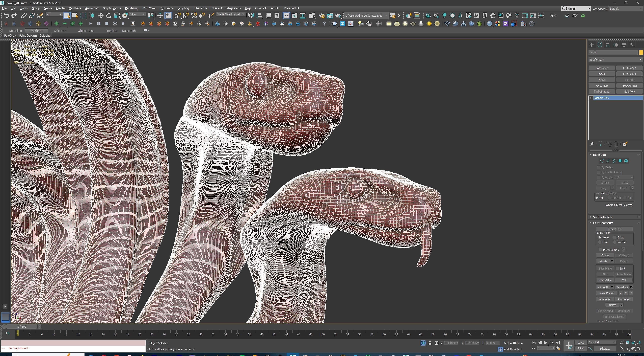Screen dimensions: 644x356
Task: Click the QuickSlice button
Action: [x=605, y=280]
